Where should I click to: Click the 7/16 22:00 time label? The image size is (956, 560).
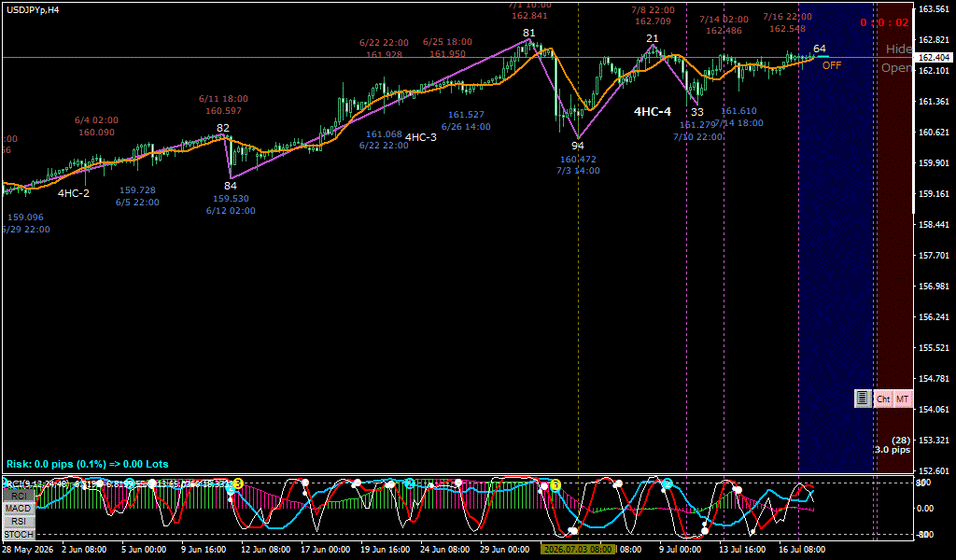coord(787,17)
